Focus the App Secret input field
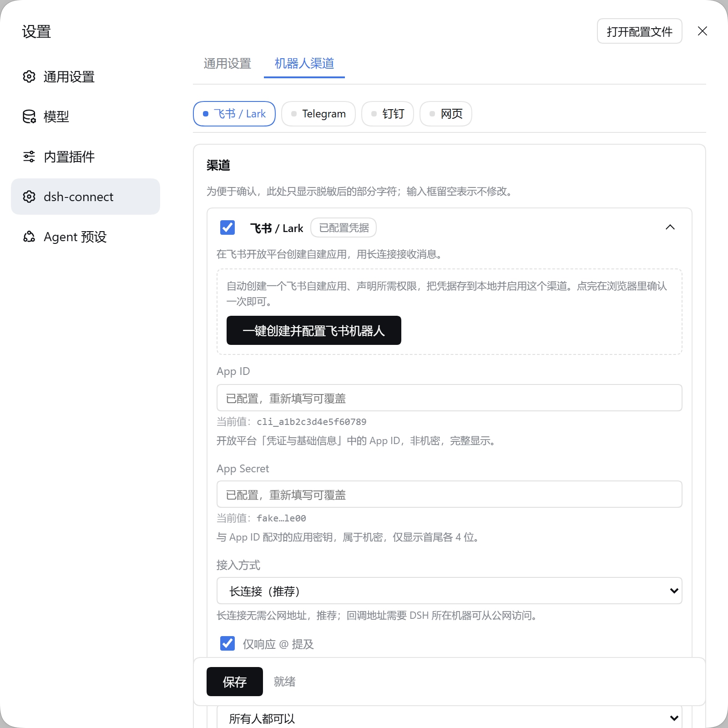This screenshot has height=728, width=728. [x=450, y=494]
